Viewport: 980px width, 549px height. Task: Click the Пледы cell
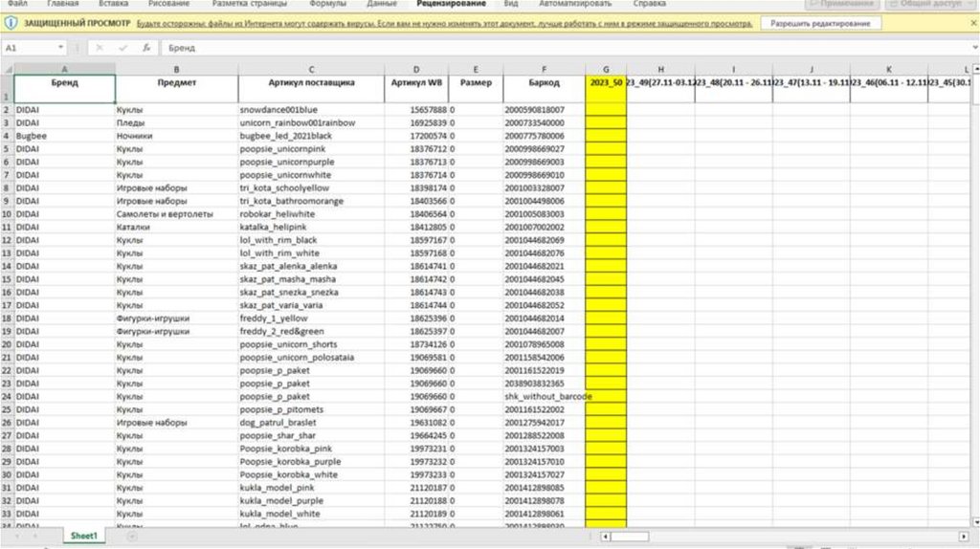click(176, 123)
